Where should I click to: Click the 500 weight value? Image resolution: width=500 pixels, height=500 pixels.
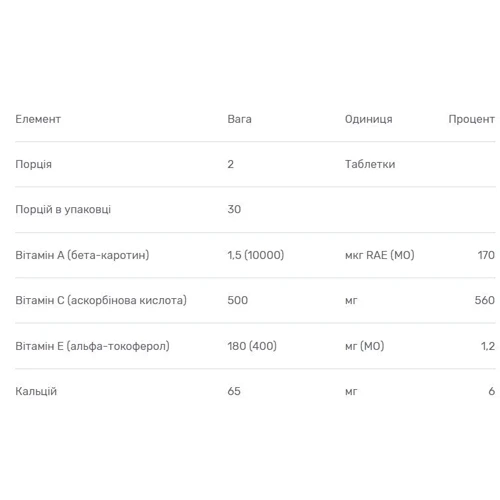point(238,300)
